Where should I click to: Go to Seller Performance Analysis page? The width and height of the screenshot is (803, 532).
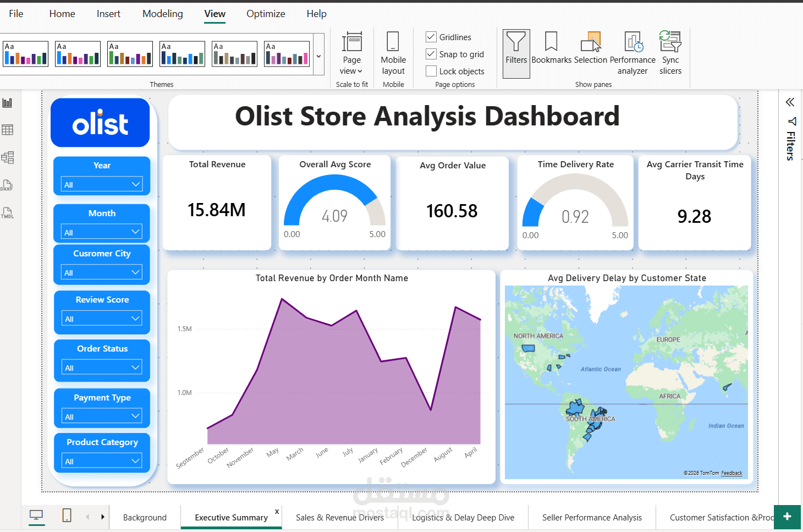[592, 517]
